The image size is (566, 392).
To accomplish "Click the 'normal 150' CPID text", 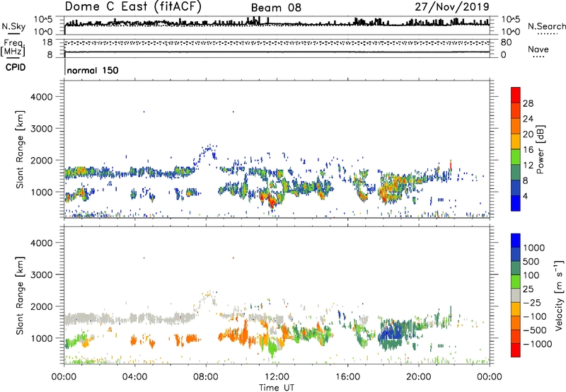I will point(93,70).
